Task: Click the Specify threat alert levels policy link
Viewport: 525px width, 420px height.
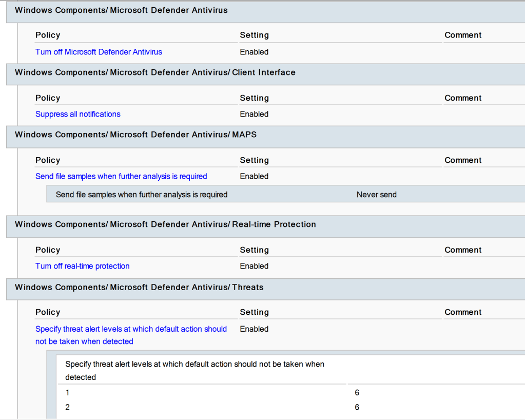Action: tap(131, 329)
